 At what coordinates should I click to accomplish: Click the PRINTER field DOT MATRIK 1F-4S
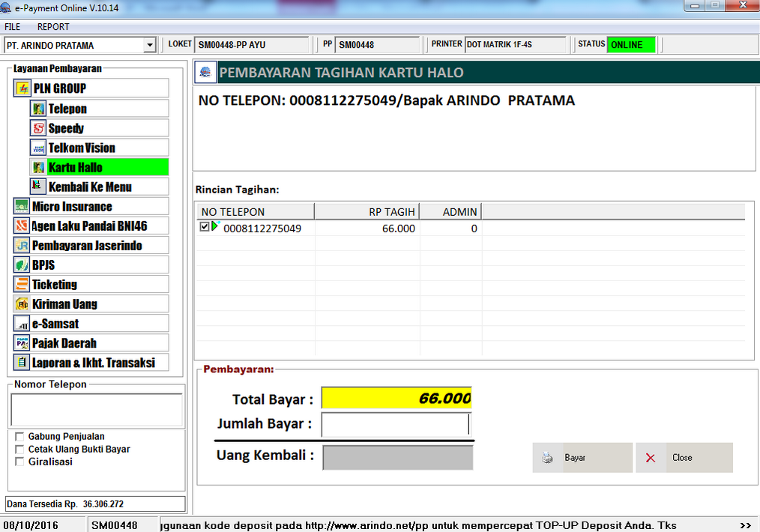point(515,44)
